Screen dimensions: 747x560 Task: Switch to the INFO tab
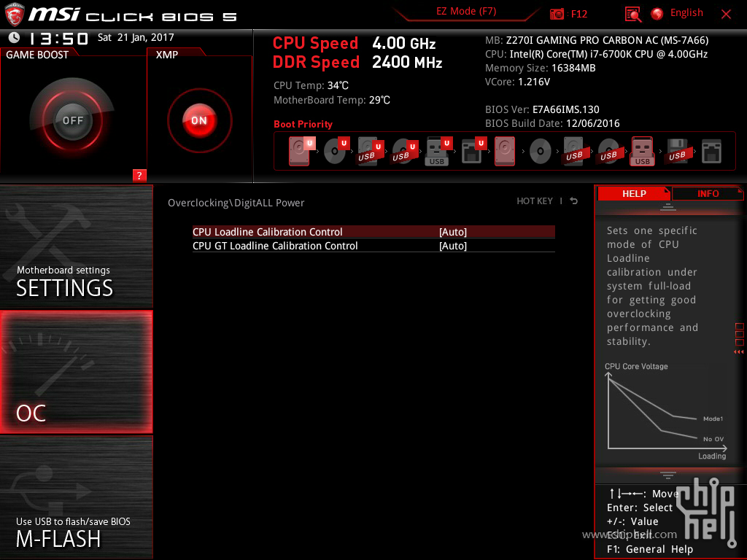click(x=708, y=193)
